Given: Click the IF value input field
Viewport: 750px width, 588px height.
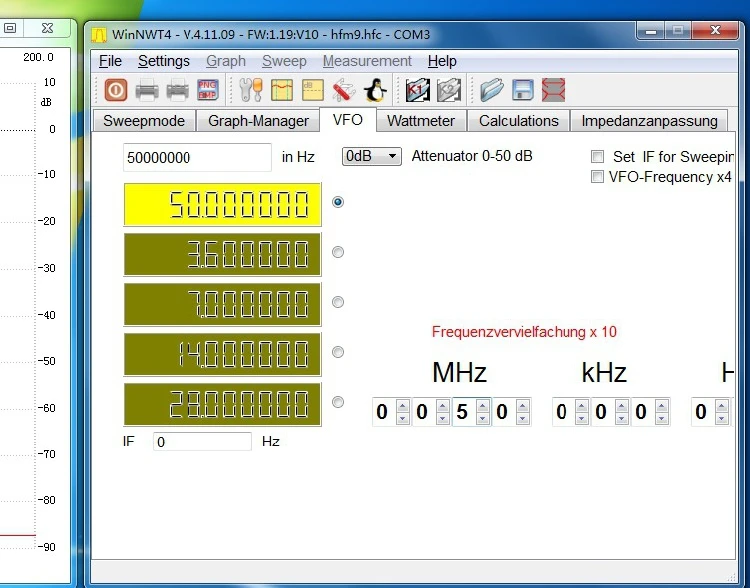Looking at the screenshot, I should [202, 441].
